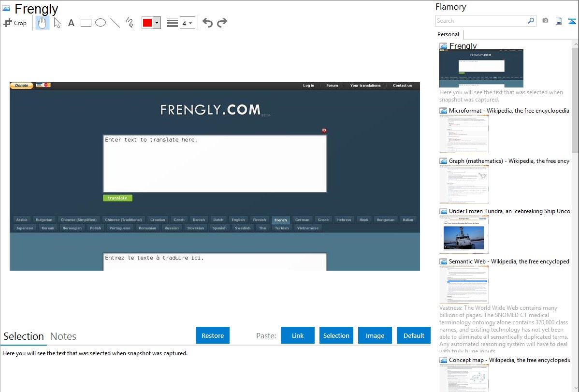Click the Microformat snapshot title text
This screenshot has width=579, height=392.
click(509, 111)
